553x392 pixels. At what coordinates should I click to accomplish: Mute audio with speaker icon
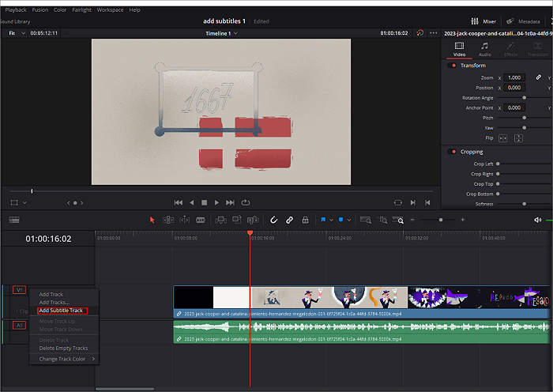click(537, 220)
